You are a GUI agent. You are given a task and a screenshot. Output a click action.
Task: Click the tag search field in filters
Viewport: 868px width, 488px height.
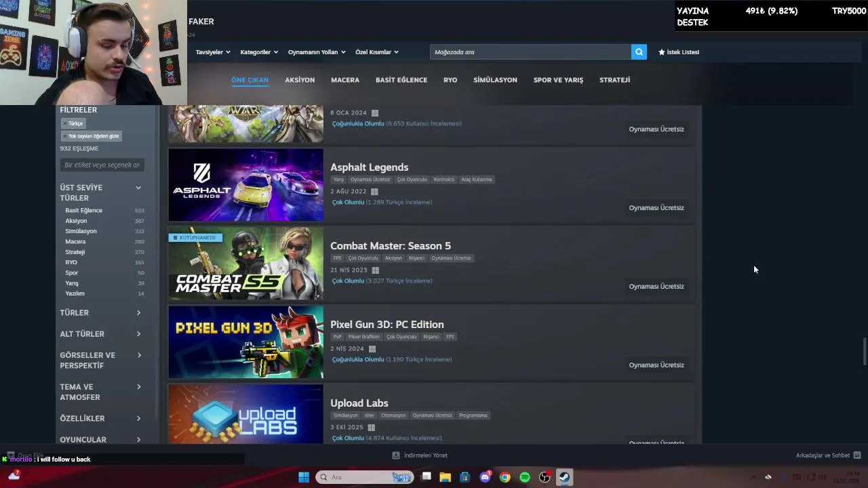[102, 165]
